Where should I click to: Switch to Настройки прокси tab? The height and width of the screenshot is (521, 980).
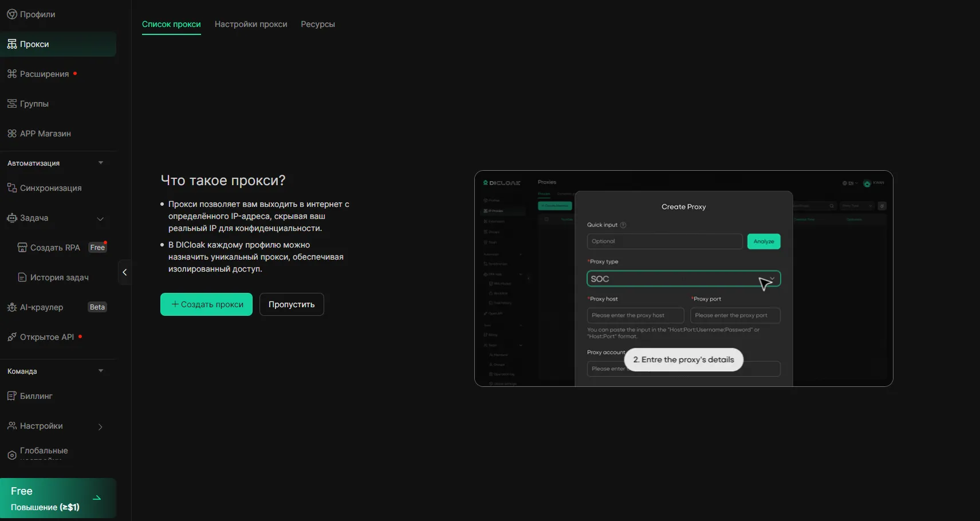coord(251,24)
